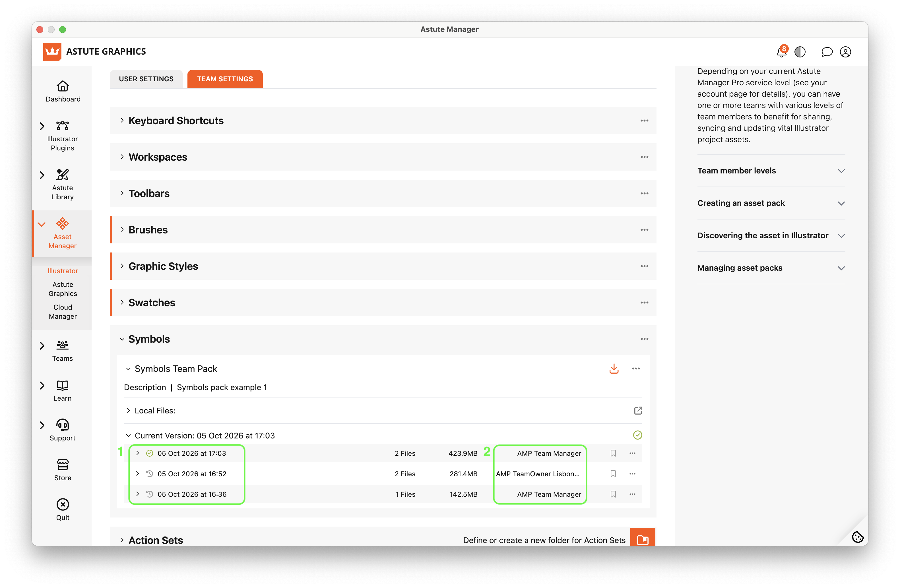Viewport: 900px width, 588px height.
Task: Toggle the dark/light theme icon
Action: (x=800, y=52)
